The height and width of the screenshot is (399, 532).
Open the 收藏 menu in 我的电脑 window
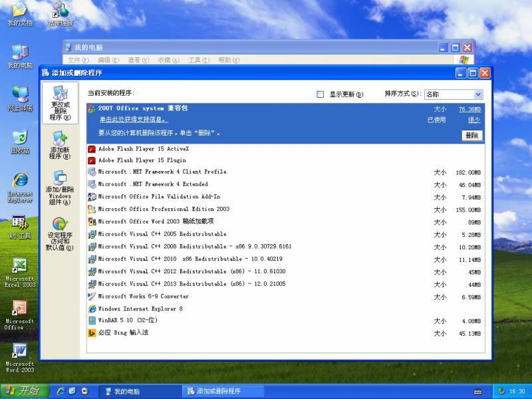169,60
